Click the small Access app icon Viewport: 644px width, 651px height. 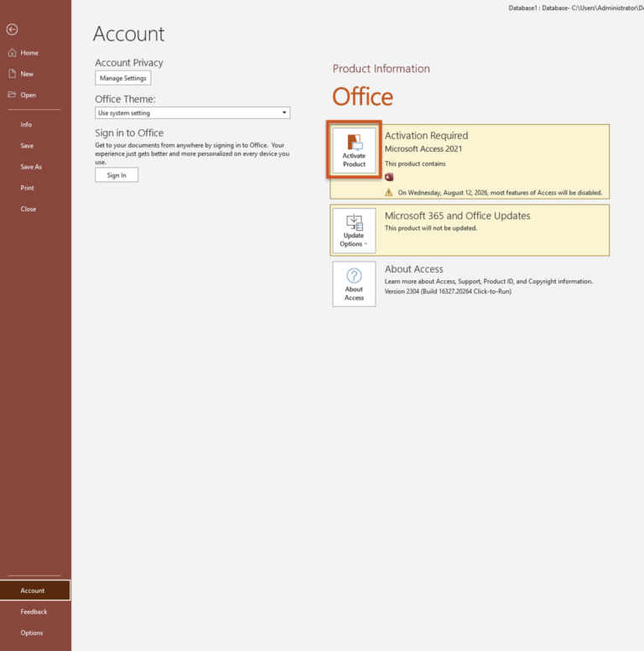pyautogui.click(x=389, y=177)
